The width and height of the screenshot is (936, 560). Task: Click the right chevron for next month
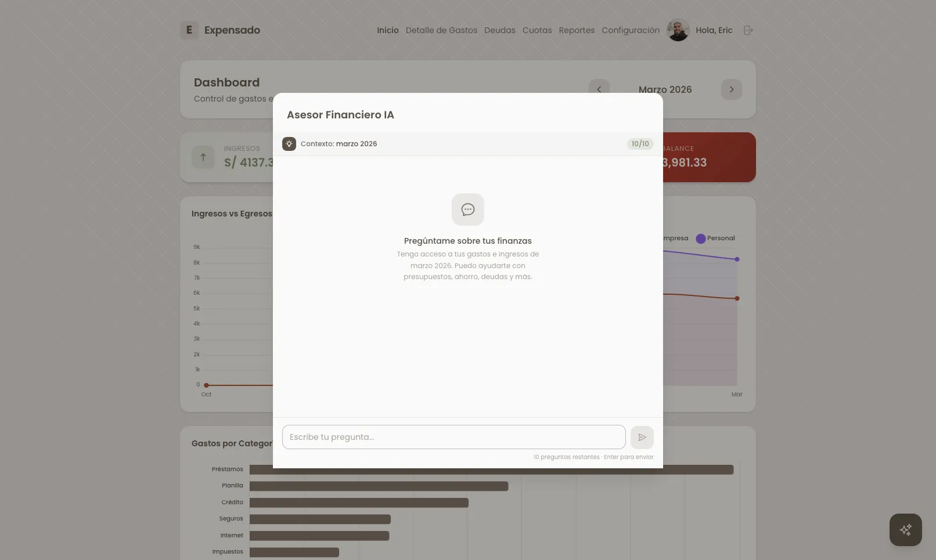731,89
